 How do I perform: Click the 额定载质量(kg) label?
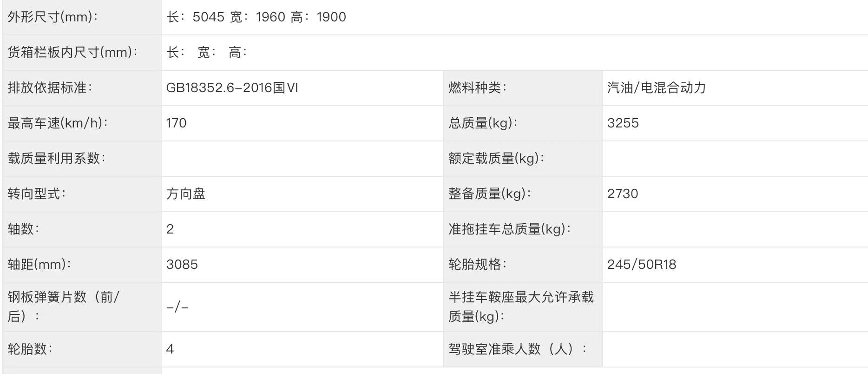coord(496,158)
